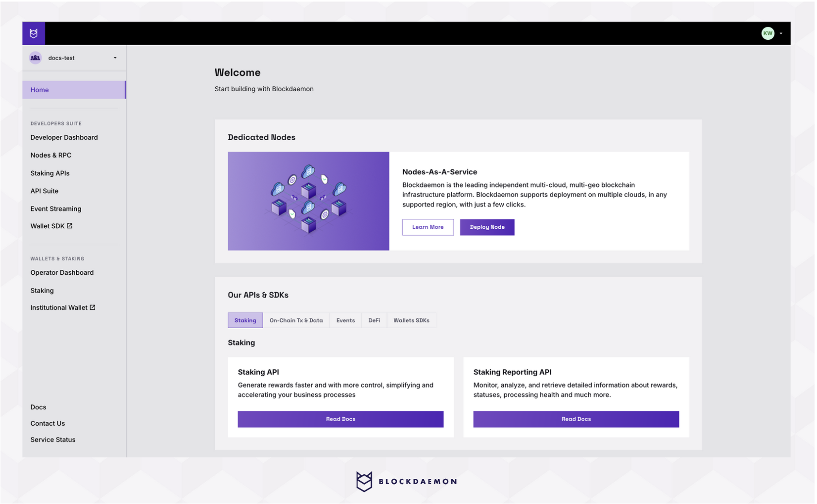Click Contact Us link
The height and width of the screenshot is (504, 817).
(48, 423)
